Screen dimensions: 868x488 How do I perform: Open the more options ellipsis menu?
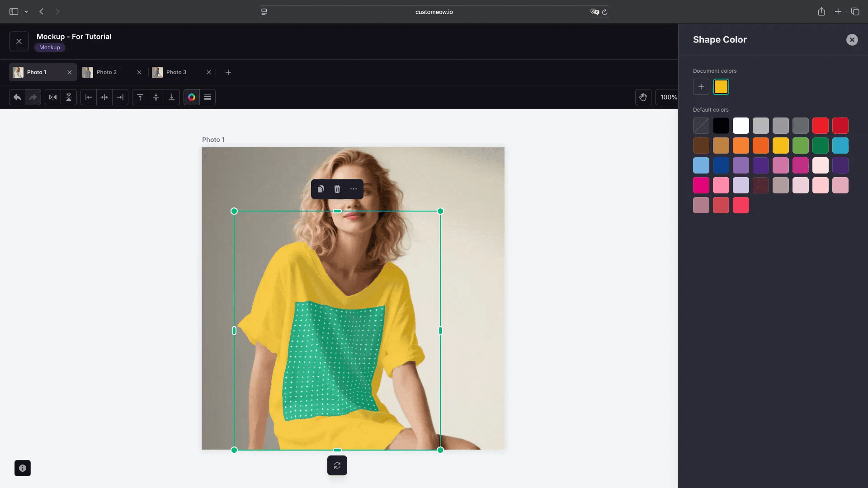pyautogui.click(x=354, y=189)
